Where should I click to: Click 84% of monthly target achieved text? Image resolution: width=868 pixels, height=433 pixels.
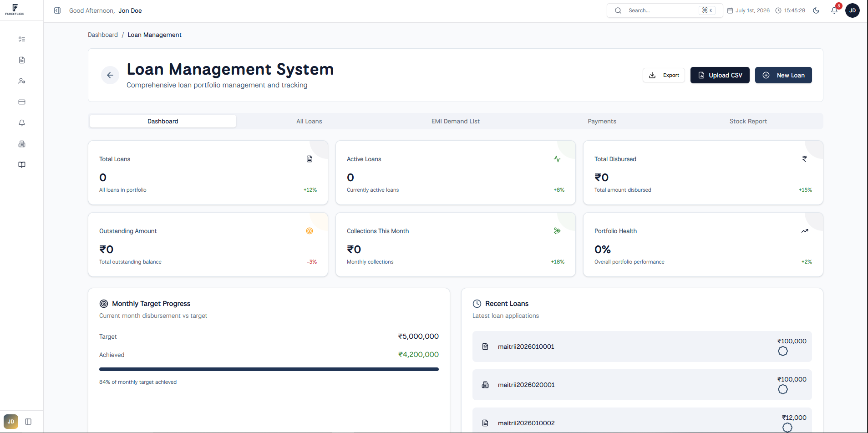coord(138,382)
